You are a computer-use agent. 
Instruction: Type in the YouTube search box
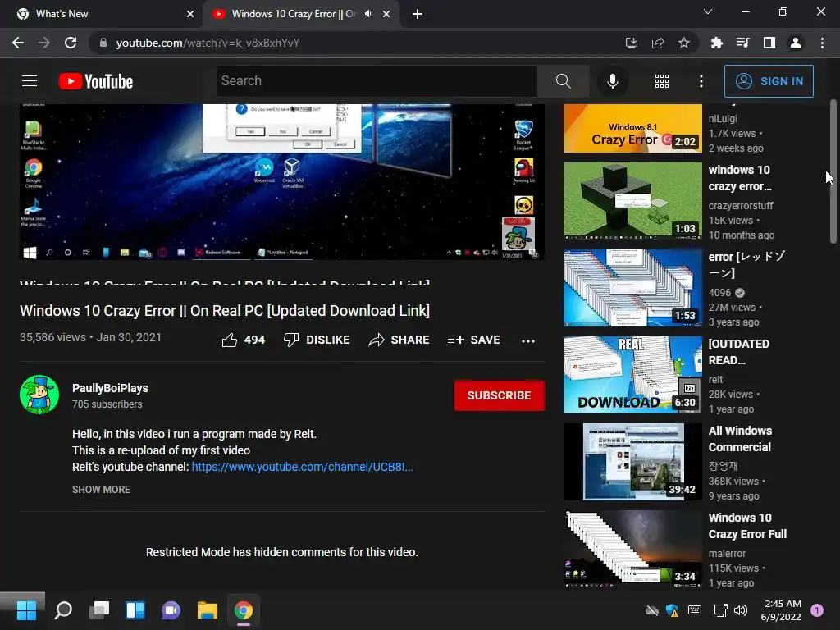point(377,81)
